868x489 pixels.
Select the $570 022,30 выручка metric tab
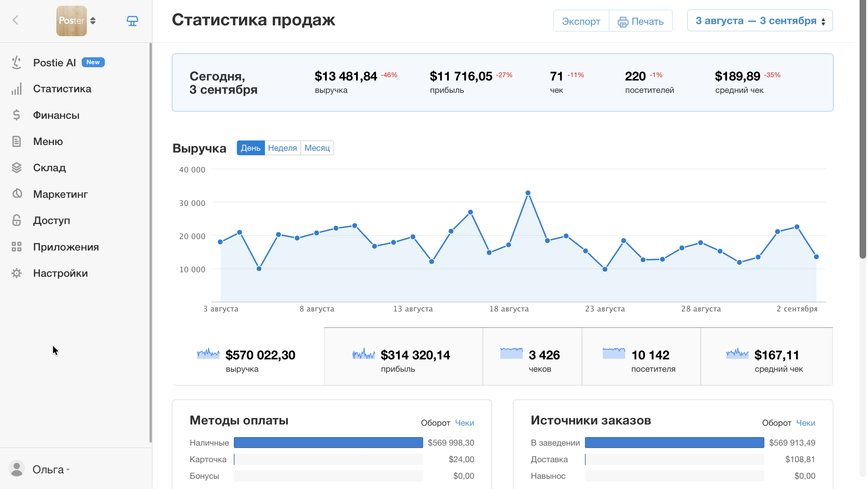point(248,357)
